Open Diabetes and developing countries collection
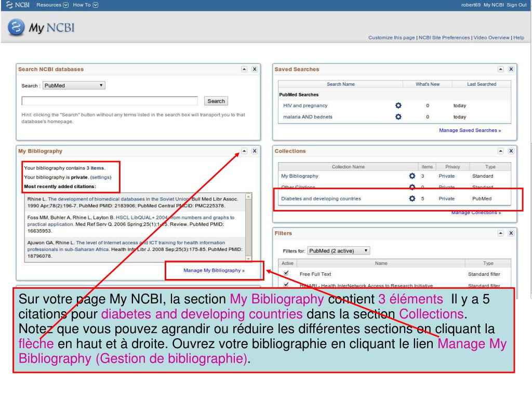 pyautogui.click(x=321, y=198)
